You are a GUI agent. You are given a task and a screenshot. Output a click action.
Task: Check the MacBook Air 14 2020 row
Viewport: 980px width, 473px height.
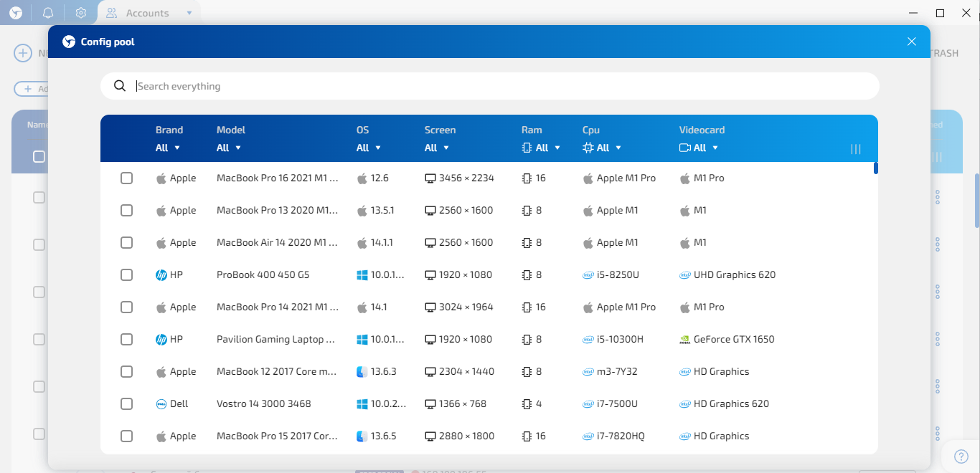point(126,242)
